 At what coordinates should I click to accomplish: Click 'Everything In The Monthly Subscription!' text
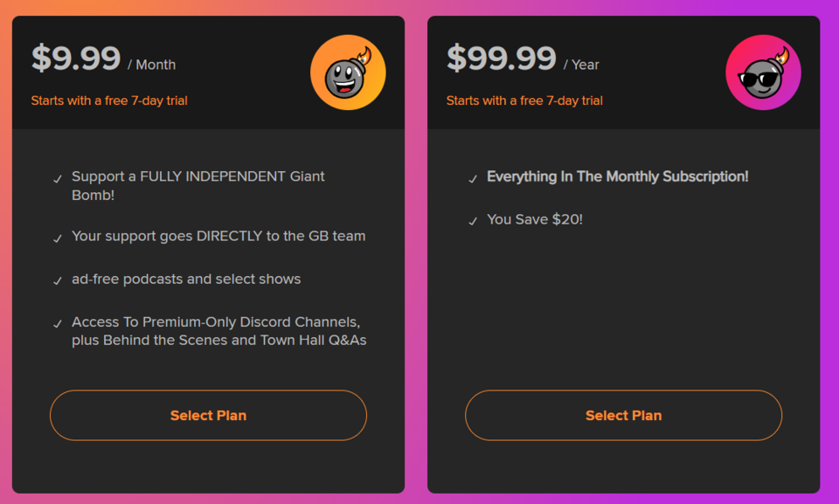coord(618,176)
